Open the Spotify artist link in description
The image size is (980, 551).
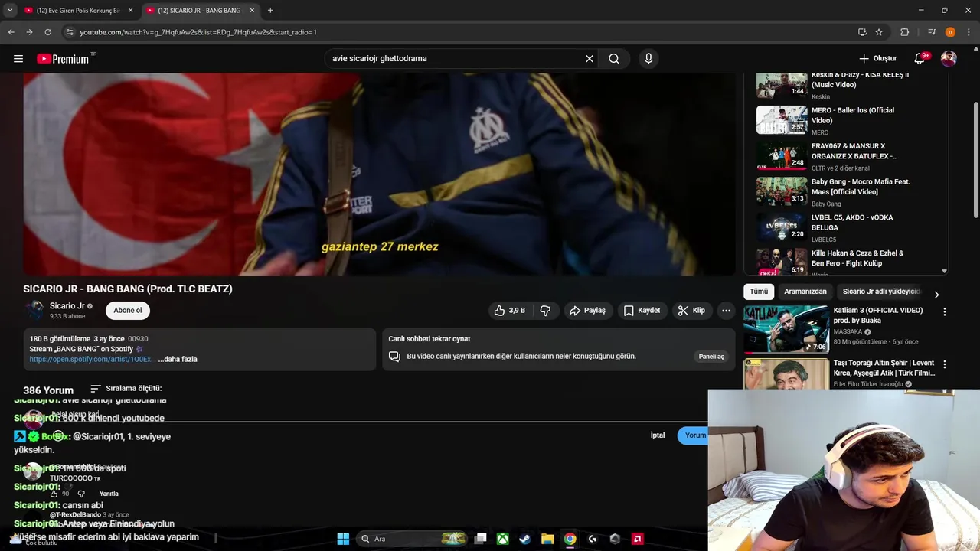click(90, 359)
